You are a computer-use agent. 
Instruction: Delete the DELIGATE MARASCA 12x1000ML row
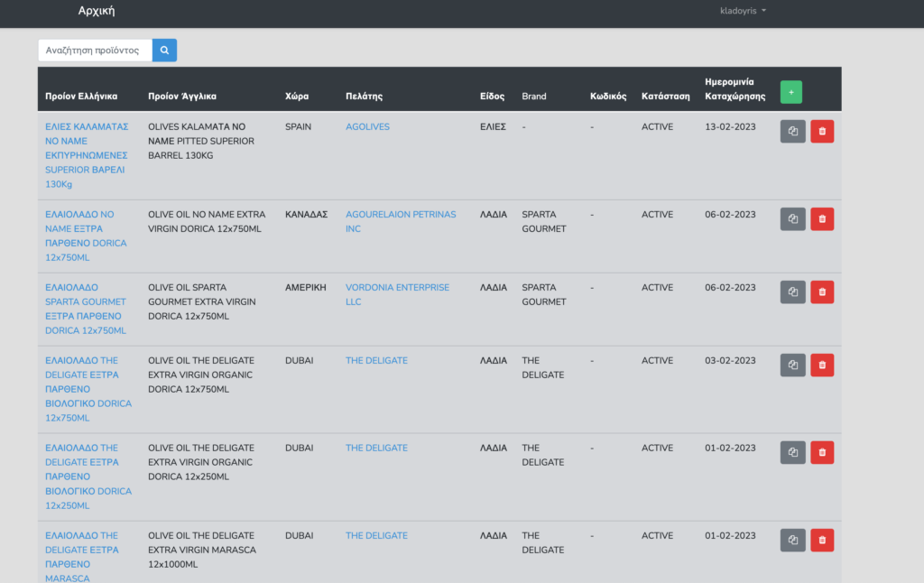(822, 540)
